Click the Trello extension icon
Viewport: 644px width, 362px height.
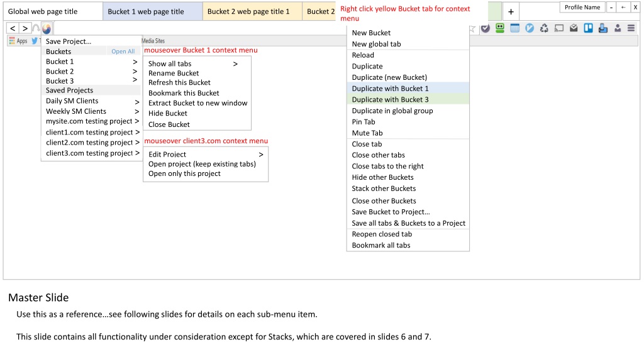coord(588,28)
